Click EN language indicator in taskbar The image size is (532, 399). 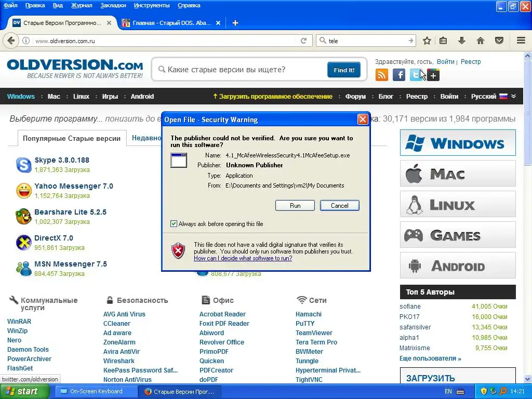pos(448,392)
